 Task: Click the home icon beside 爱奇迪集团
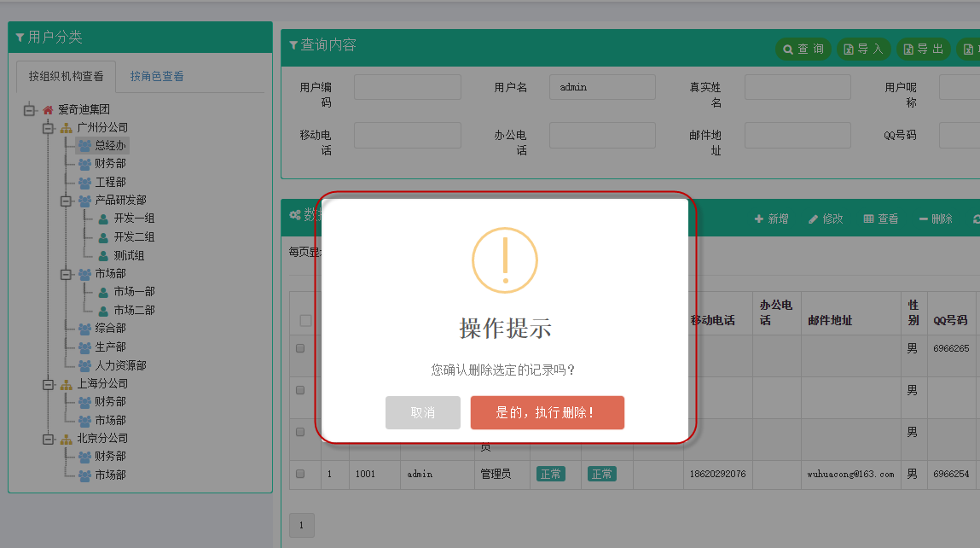click(48, 109)
